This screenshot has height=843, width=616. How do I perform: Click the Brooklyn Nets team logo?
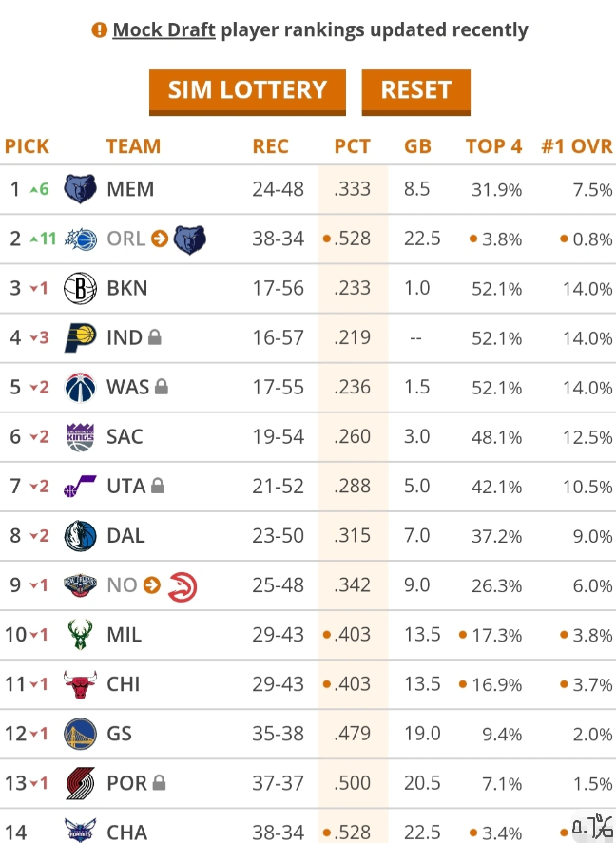80,288
